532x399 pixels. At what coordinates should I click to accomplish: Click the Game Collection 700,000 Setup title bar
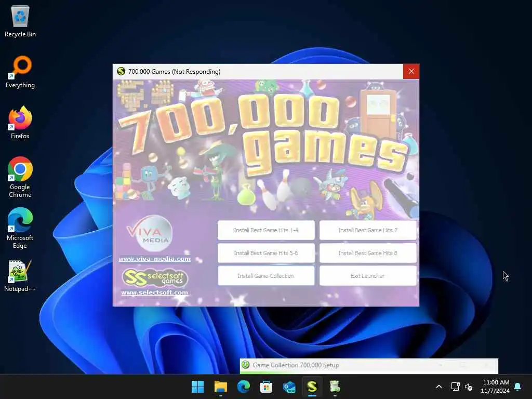(x=369, y=365)
